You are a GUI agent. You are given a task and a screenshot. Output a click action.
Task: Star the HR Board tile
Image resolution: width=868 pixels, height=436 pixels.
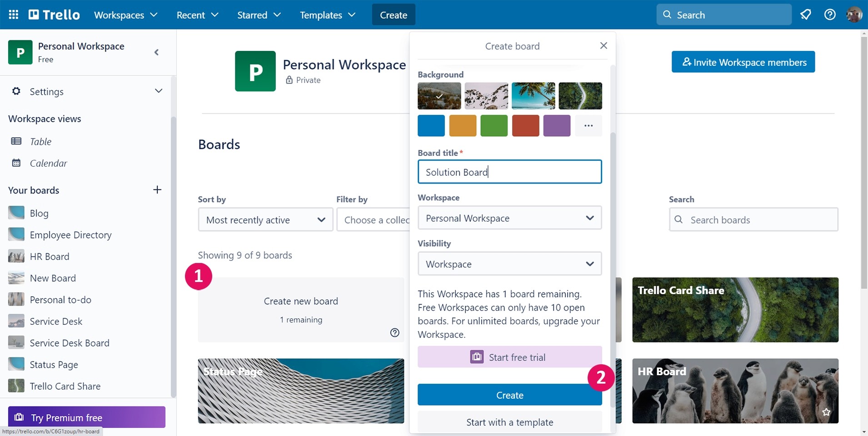point(826,412)
